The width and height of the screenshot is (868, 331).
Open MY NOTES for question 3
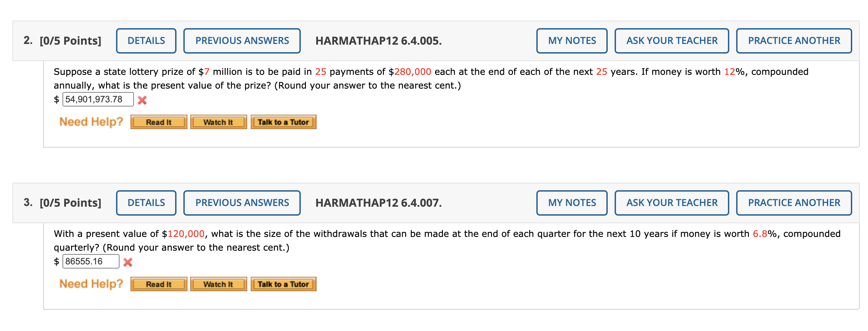point(572,203)
